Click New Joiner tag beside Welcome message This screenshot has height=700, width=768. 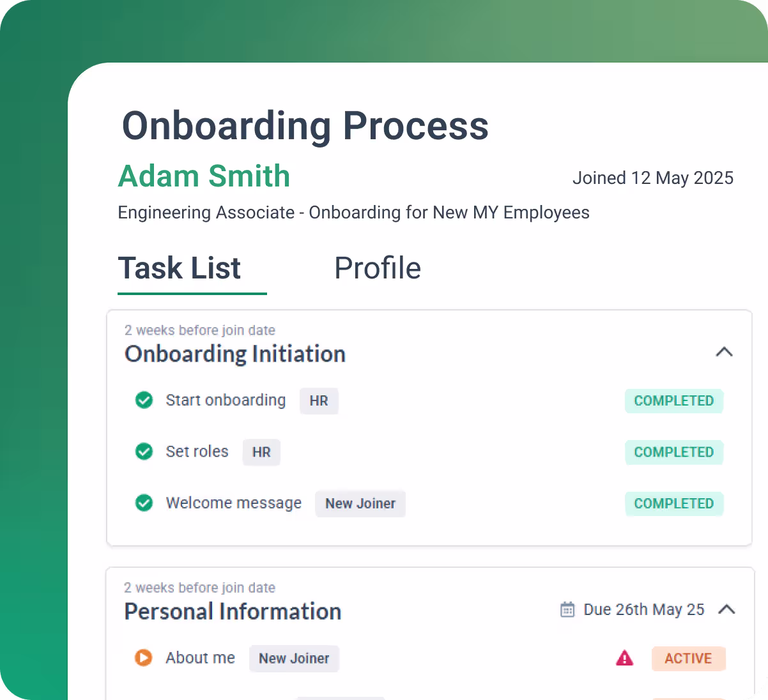click(360, 504)
